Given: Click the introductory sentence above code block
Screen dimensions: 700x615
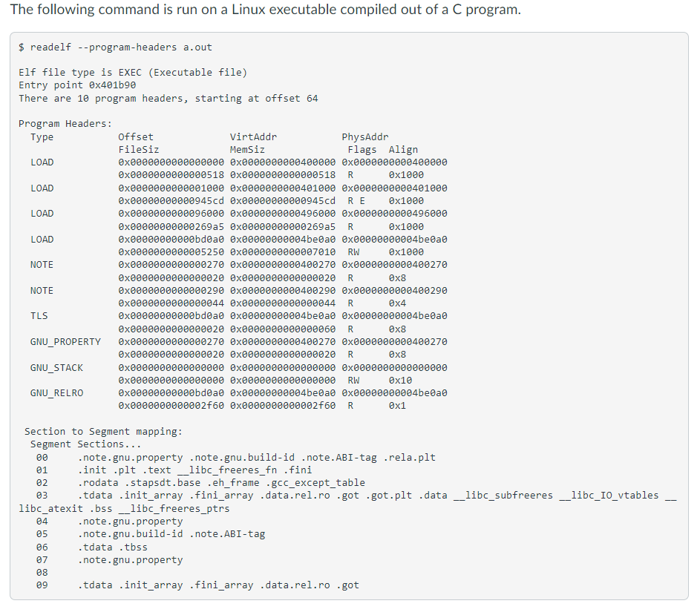Looking at the screenshot, I should point(266,10).
